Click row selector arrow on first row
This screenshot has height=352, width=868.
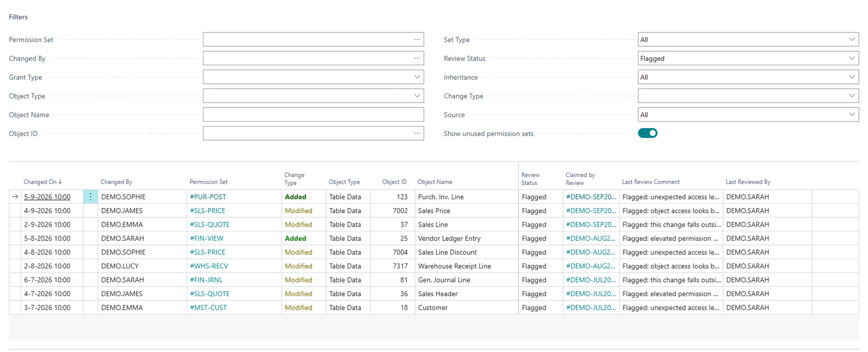click(x=15, y=197)
